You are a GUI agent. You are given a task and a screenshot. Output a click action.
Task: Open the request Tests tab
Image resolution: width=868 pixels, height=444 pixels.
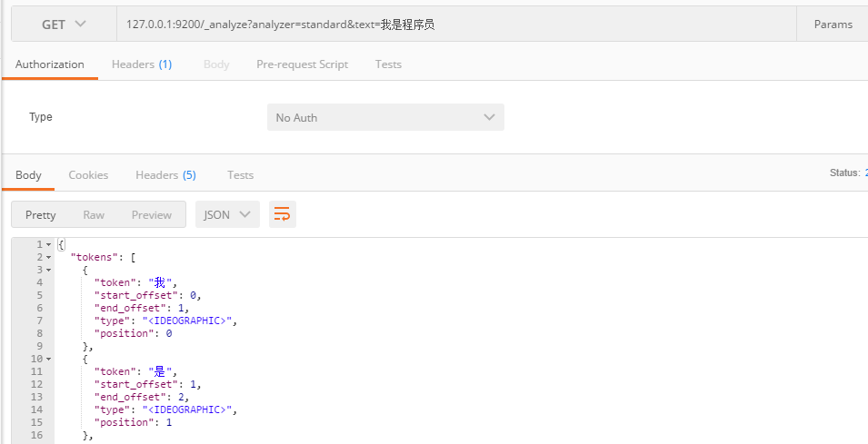point(388,64)
